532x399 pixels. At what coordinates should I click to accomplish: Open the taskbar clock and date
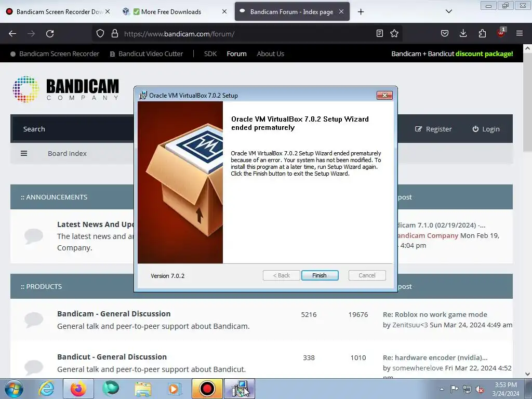(506, 389)
